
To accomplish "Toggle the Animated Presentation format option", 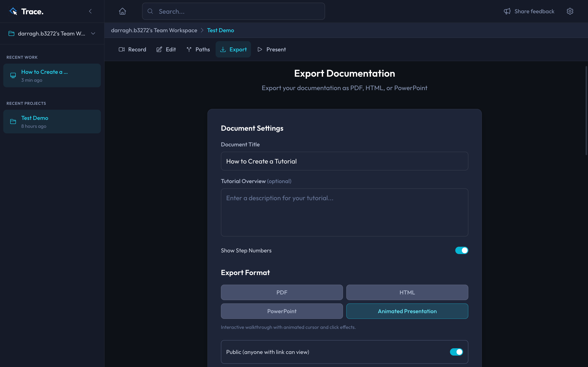I will point(407,311).
